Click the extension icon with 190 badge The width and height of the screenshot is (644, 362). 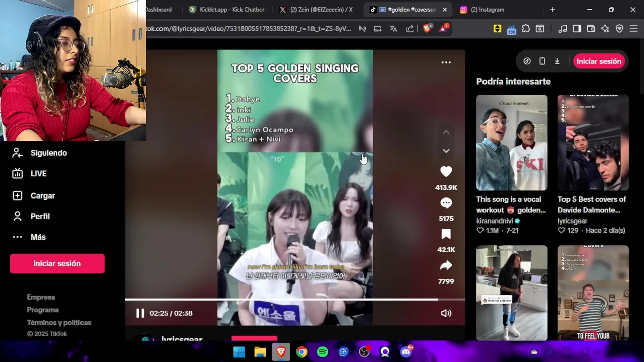pos(511,29)
